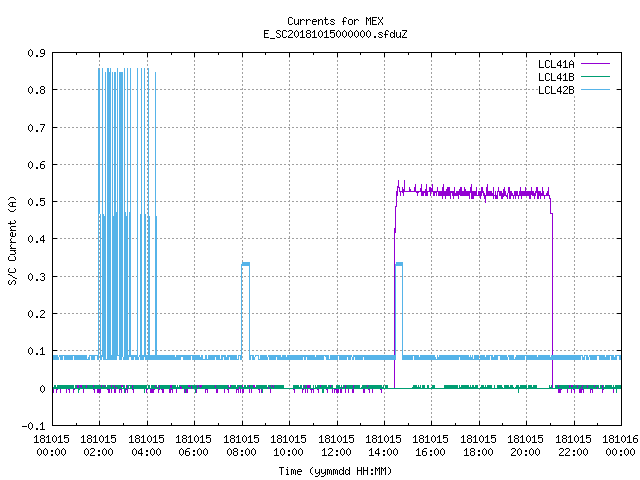The image size is (640, 480).
Task: Click the 181015 06:00 x-axis tick label
Action: tap(194, 445)
